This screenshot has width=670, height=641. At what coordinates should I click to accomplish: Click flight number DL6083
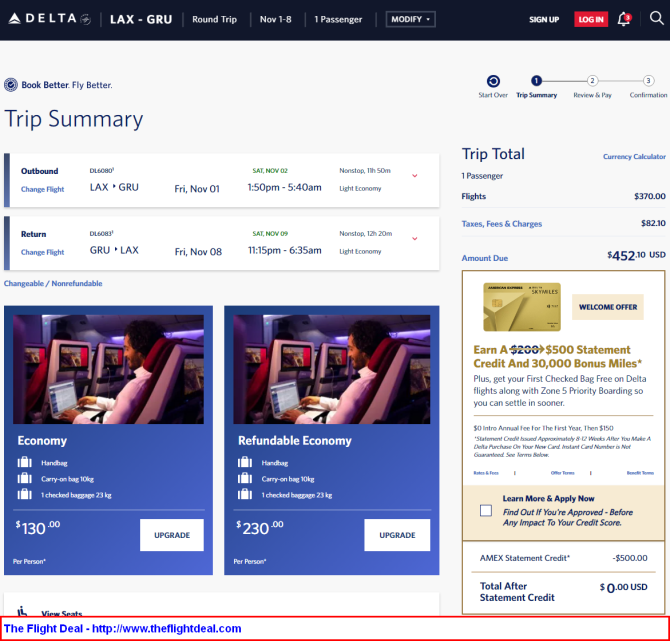(101, 233)
